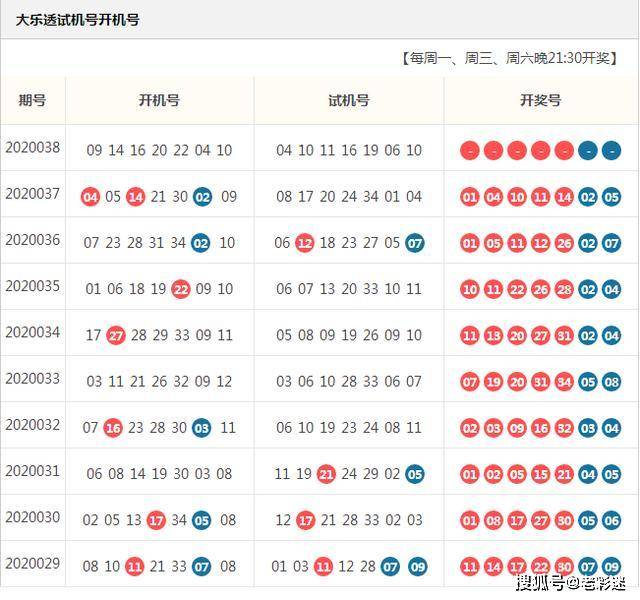Click red ball 17 in 2020030 开机号 column
Image resolution: width=640 pixels, height=600 pixels.
[156, 520]
